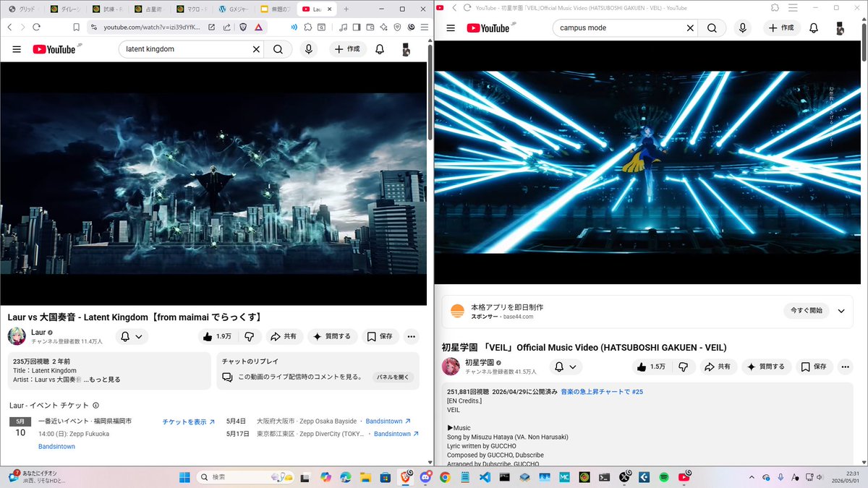Switch to the Gメジャー WordPress tab
868x488 pixels.
(234, 9)
